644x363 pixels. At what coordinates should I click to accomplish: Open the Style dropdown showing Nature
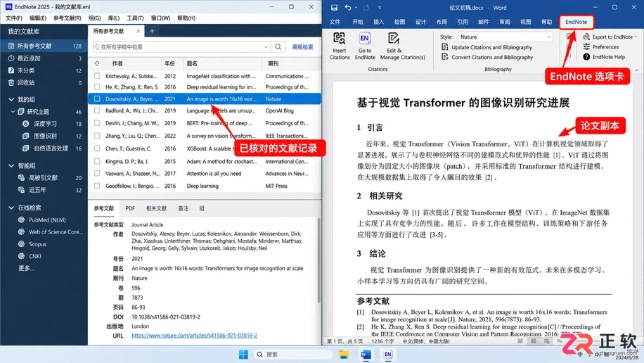pyautogui.click(x=505, y=37)
